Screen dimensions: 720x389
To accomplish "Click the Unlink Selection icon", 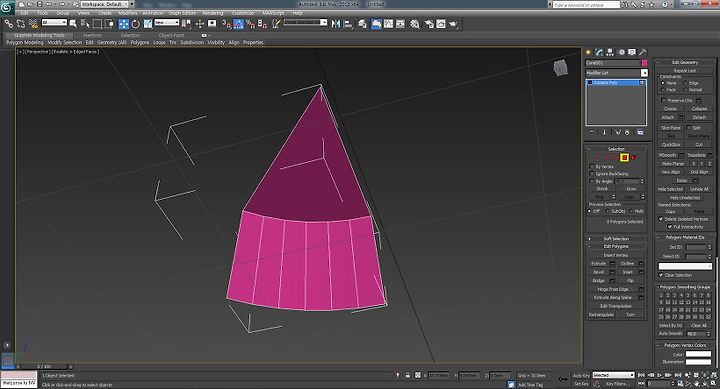I will click(x=21, y=23).
